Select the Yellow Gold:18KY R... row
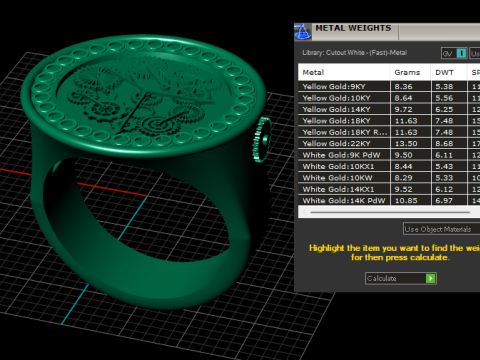The height and width of the screenshot is (360, 480). click(x=389, y=132)
